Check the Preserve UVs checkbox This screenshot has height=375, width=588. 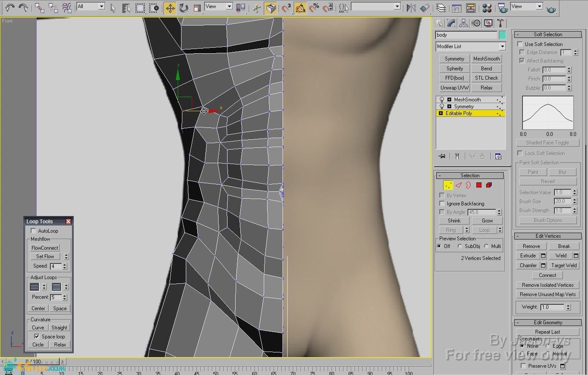click(x=523, y=366)
